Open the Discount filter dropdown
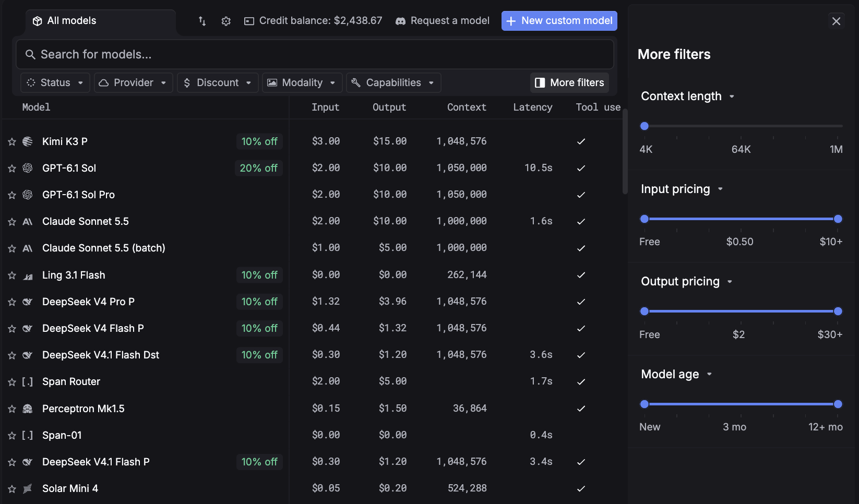This screenshot has width=859, height=504. pyautogui.click(x=218, y=82)
